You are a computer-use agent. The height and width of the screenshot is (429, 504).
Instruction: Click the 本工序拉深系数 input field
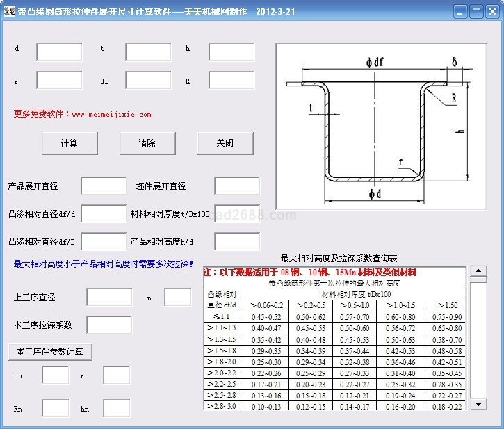(x=109, y=325)
